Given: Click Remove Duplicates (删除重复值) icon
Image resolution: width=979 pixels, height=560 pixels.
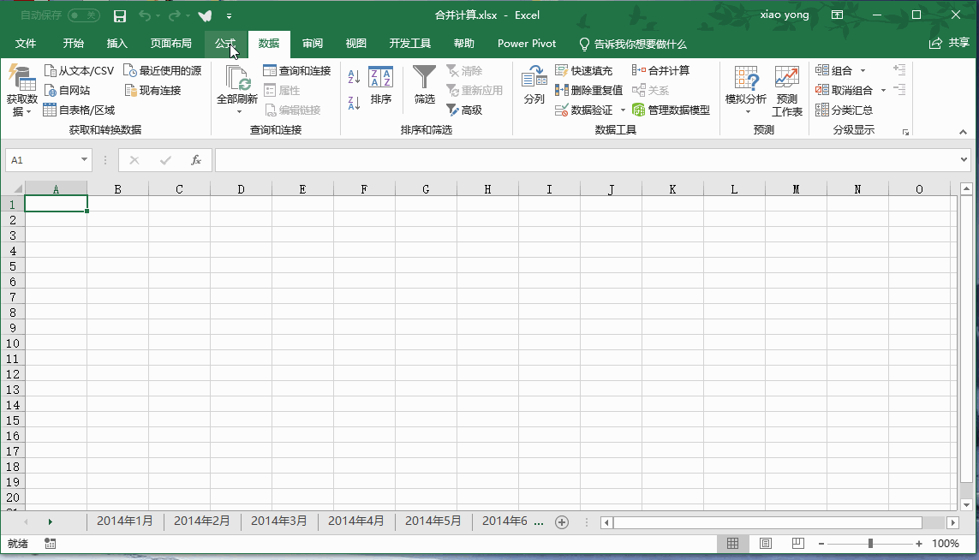Looking at the screenshot, I should tap(562, 90).
